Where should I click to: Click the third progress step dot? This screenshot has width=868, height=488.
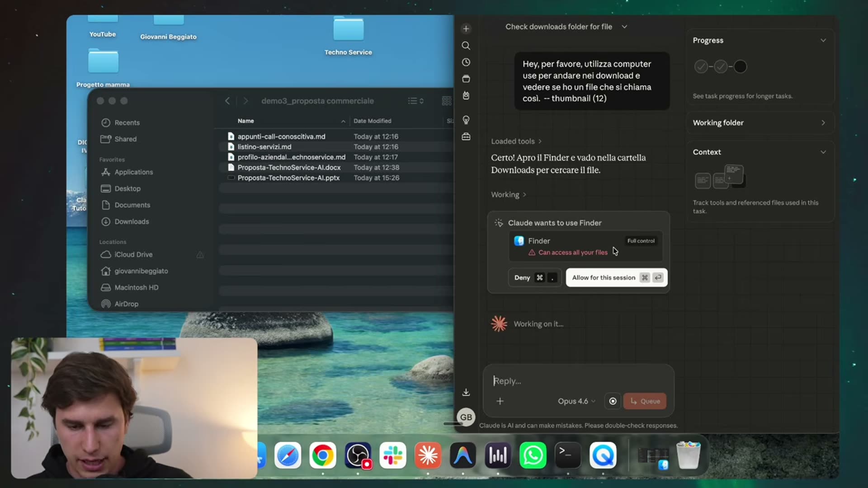pyautogui.click(x=740, y=66)
